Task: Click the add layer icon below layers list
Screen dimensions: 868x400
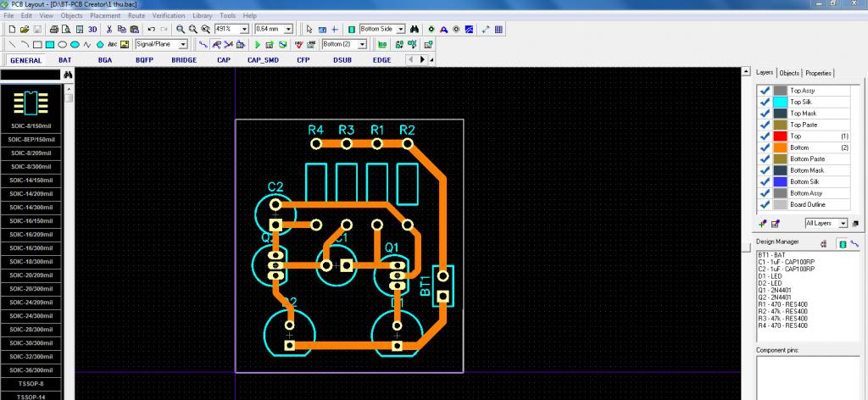Action: pos(763,223)
